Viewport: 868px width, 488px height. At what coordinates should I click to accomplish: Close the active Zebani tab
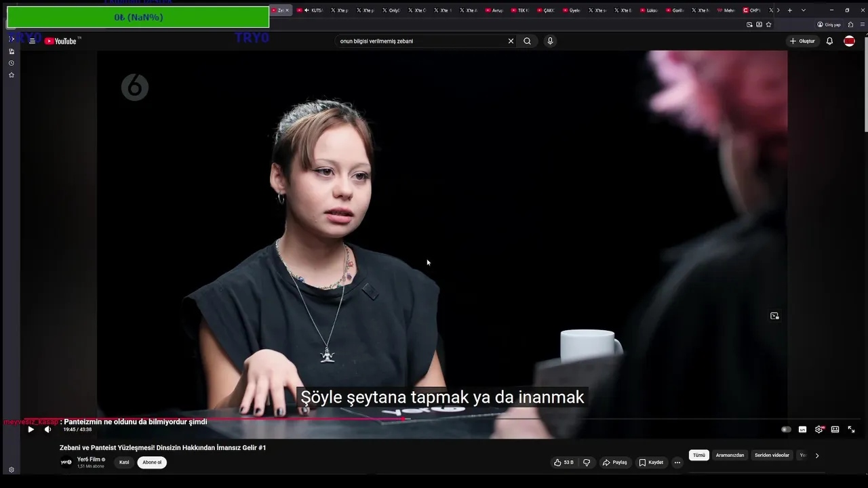click(x=287, y=10)
